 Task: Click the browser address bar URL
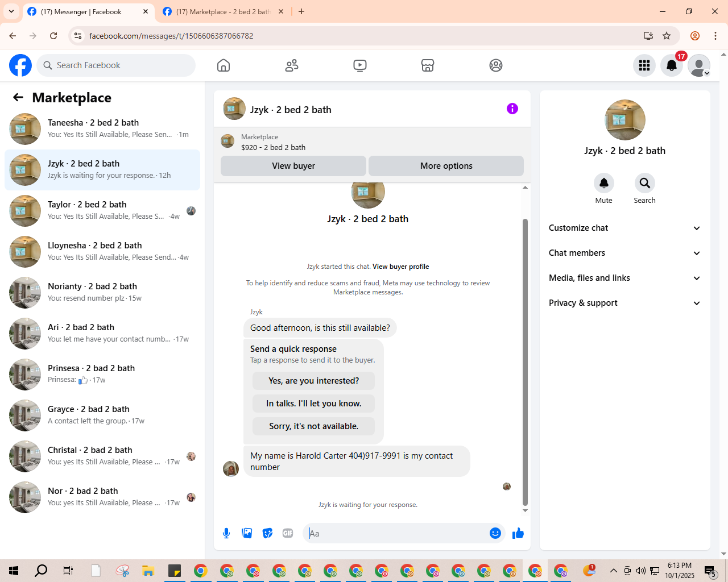(171, 36)
